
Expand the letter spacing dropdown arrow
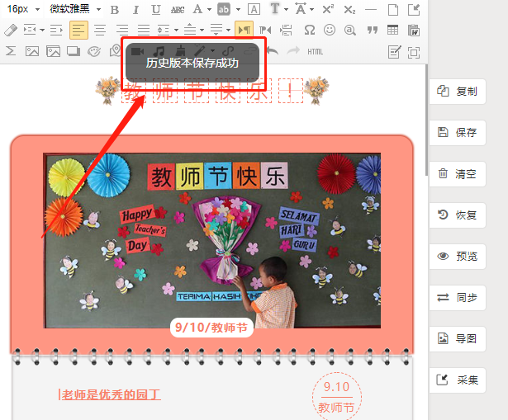click(x=311, y=10)
